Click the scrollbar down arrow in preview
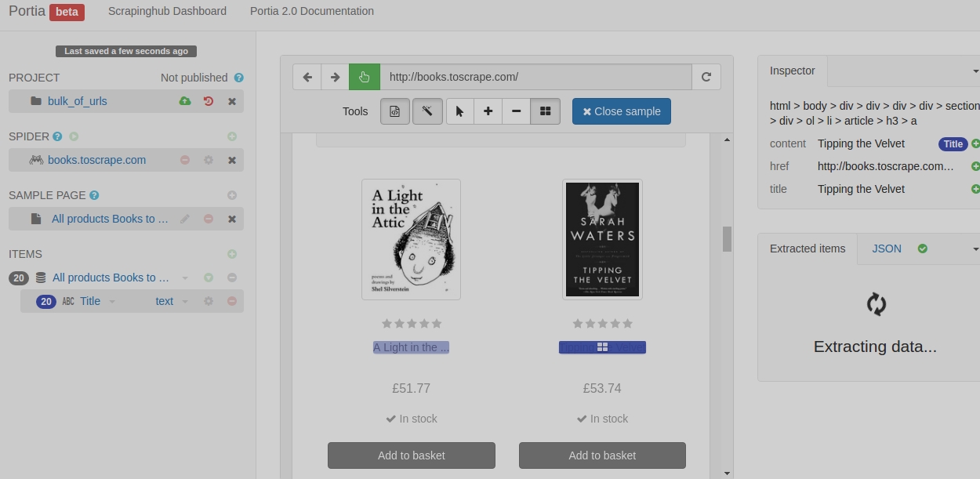The height and width of the screenshot is (479, 980). (727, 473)
